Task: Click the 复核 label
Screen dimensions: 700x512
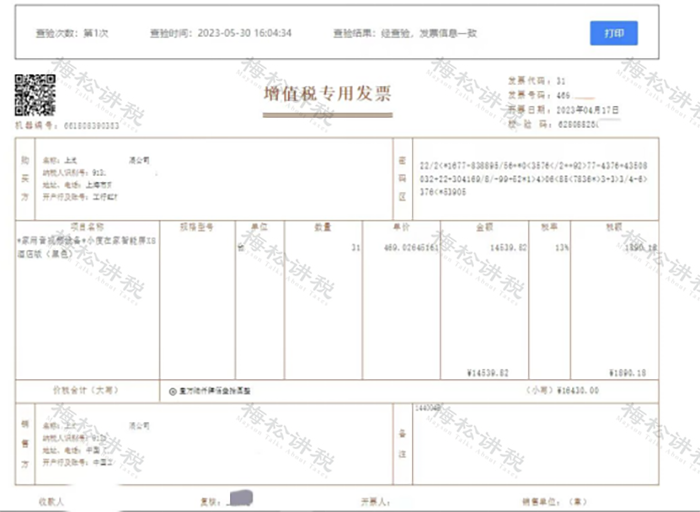Action: (x=210, y=502)
